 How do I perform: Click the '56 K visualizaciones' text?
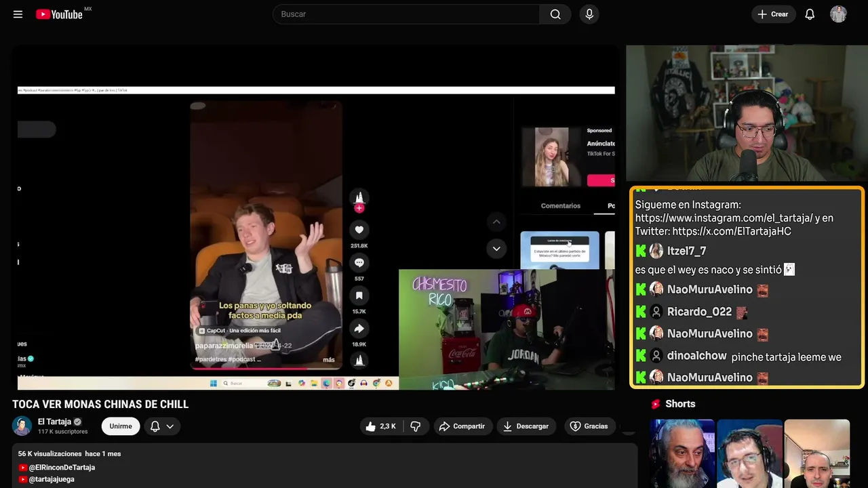[x=50, y=453]
